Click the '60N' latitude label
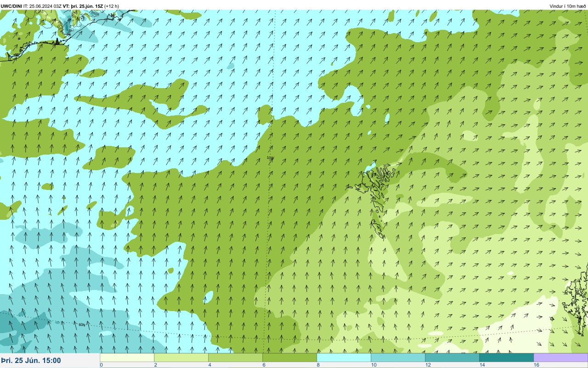This screenshot has width=588, height=368. pos(82,324)
